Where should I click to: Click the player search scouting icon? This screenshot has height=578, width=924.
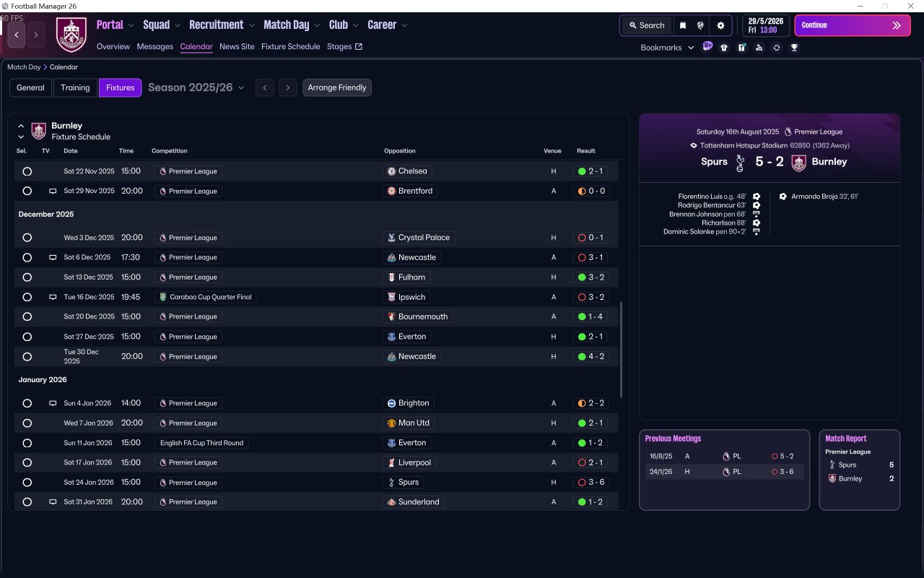point(759,48)
